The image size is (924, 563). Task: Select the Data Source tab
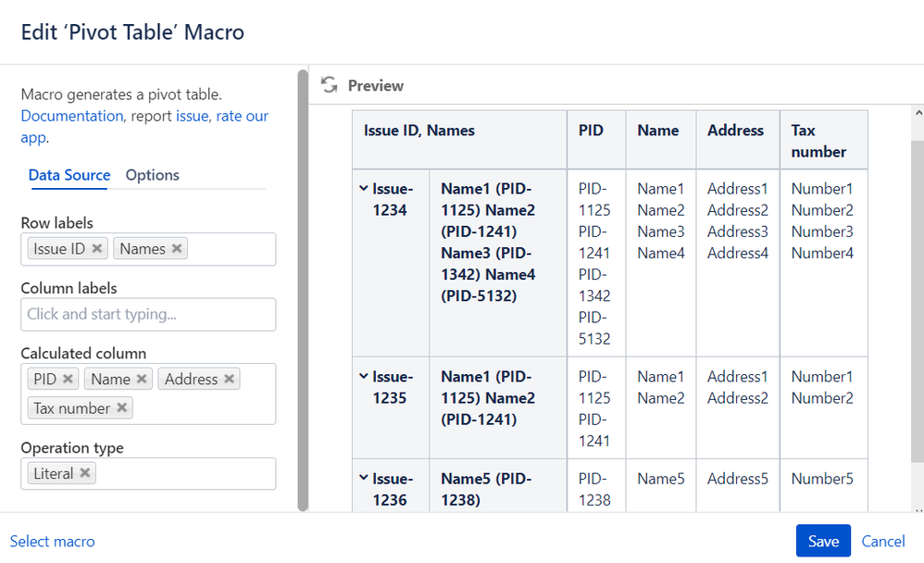pos(69,175)
